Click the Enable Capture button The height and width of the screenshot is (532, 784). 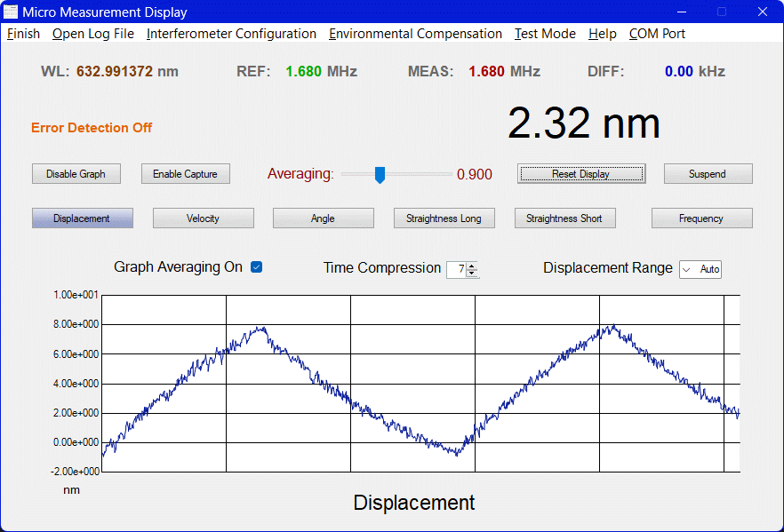tap(186, 174)
